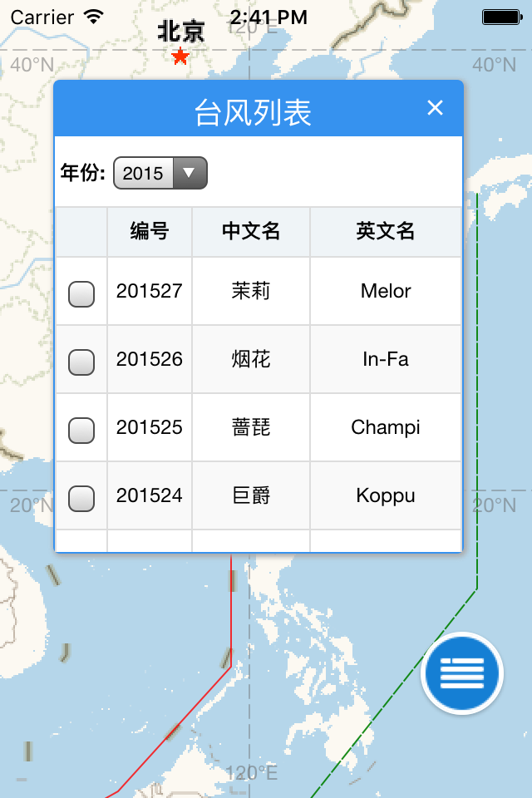The height and width of the screenshot is (798, 532).
Task: Select the Melor name cell
Action: (386, 291)
